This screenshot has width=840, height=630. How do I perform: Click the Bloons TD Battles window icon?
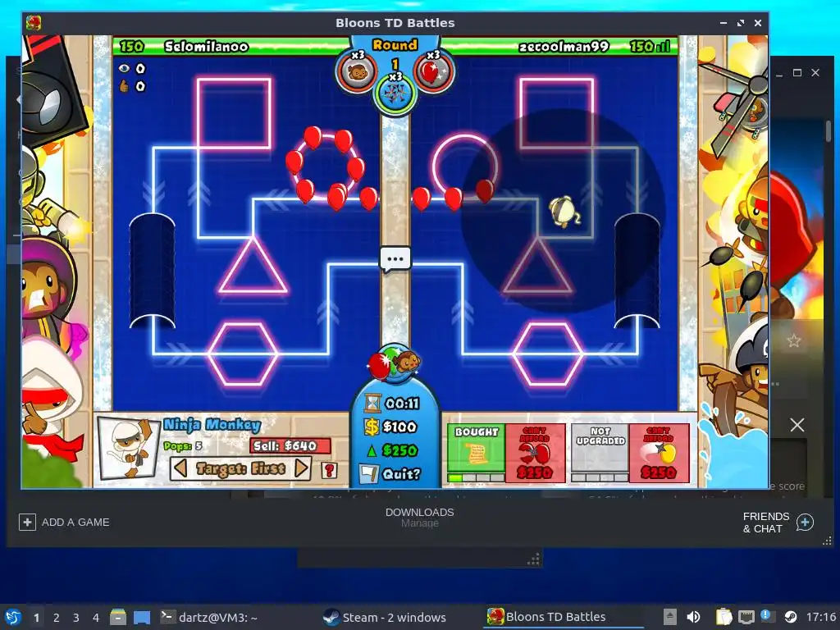pos(33,22)
